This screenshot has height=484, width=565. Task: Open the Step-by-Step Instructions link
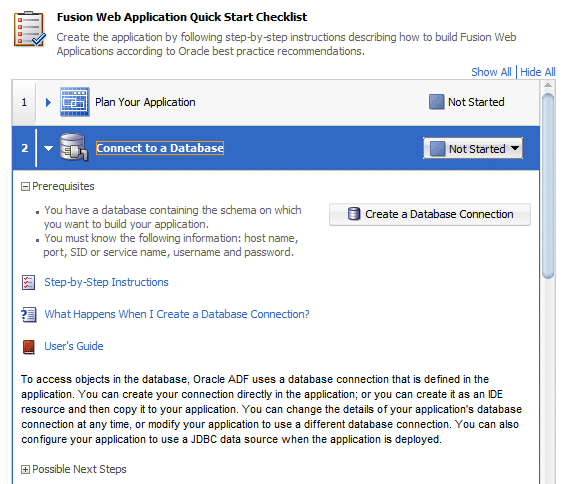click(106, 282)
